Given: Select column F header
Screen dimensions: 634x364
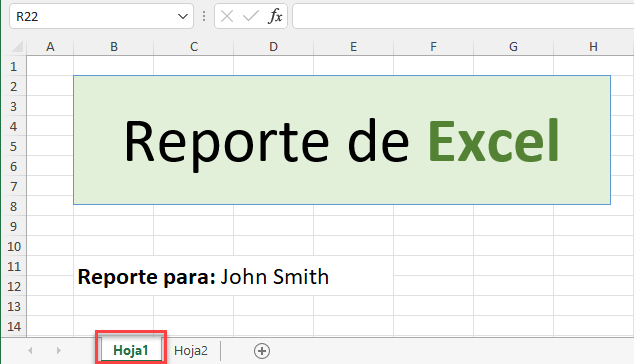Looking at the screenshot, I should click(433, 47).
